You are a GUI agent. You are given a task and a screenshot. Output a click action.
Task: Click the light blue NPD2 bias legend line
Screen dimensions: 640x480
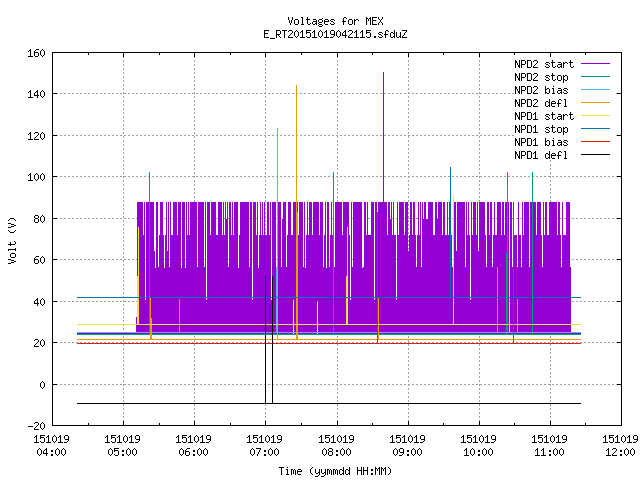595,90
